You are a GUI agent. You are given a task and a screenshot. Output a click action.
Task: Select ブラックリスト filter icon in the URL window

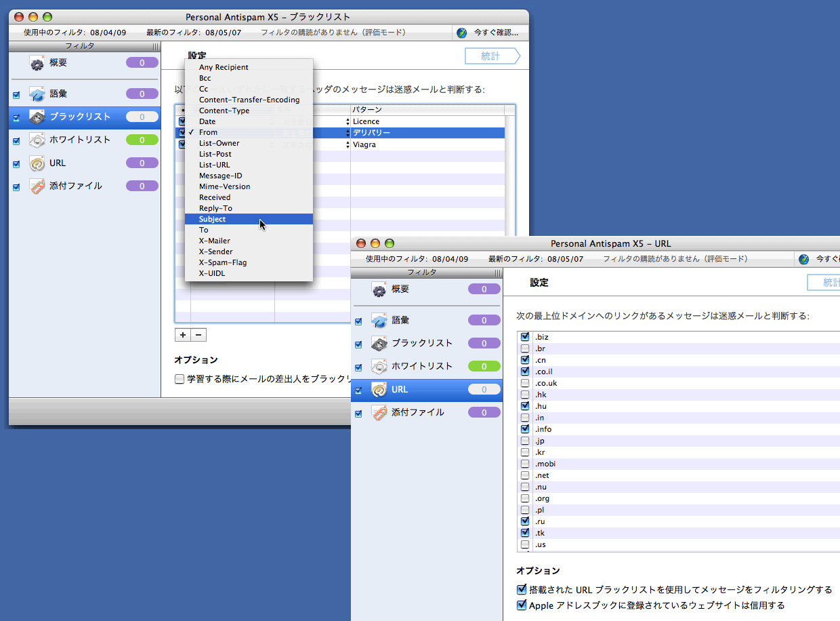(379, 344)
